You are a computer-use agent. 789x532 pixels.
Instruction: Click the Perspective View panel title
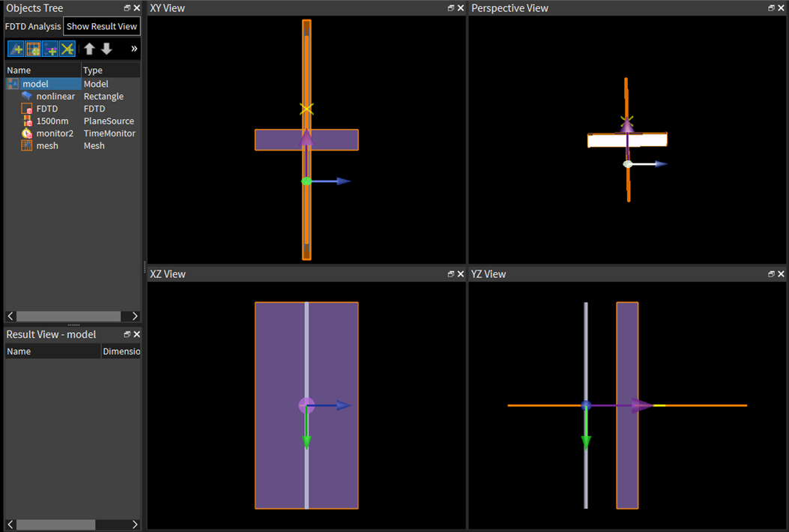pos(510,8)
